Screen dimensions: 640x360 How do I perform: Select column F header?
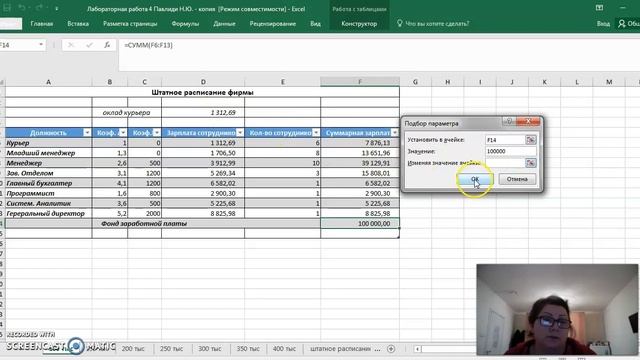[360, 82]
